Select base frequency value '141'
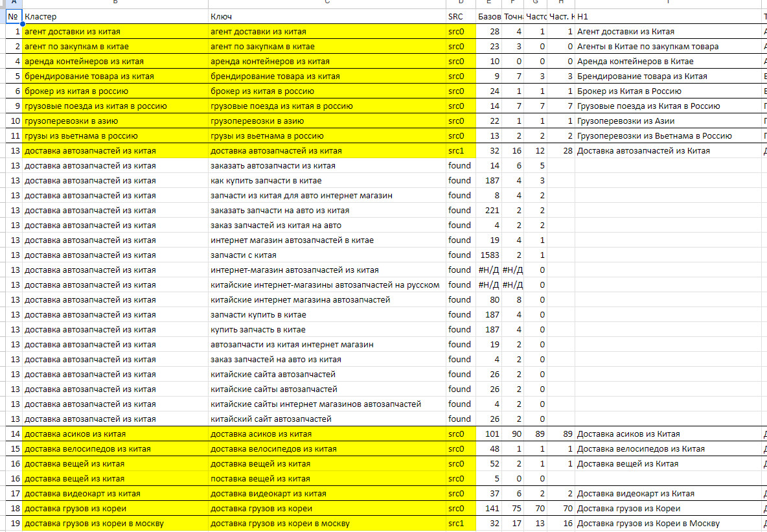Image resolution: width=767 pixels, height=532 pixels. click(x=488, y=509)
